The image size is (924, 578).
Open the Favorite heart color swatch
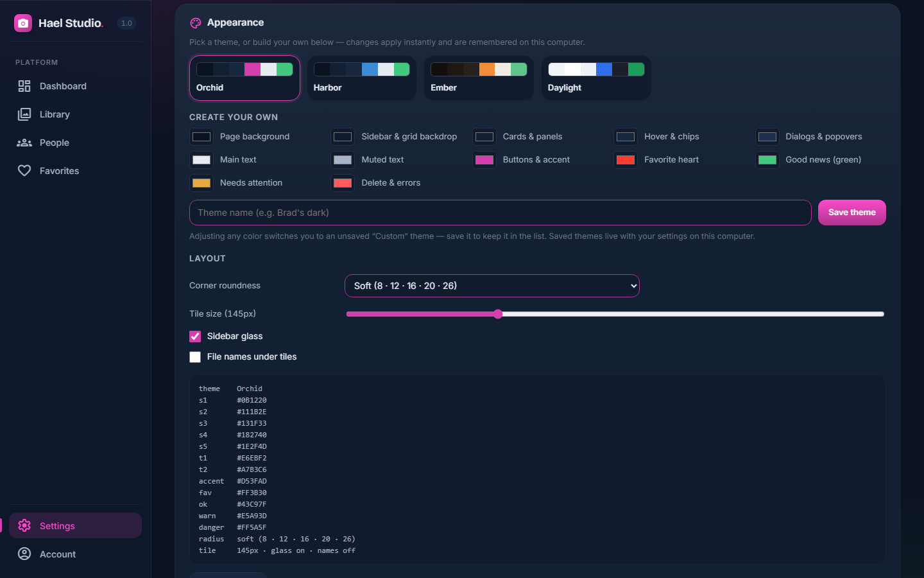point(626,160)
